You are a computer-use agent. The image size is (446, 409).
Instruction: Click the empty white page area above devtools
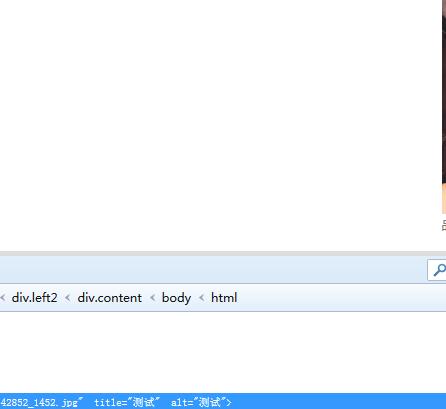[220, 125]
